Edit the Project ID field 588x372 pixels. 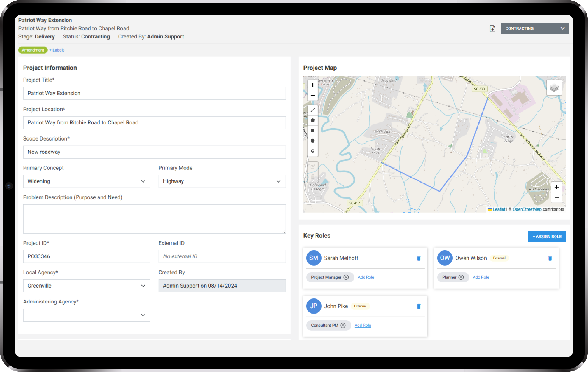tap(87, 256)
